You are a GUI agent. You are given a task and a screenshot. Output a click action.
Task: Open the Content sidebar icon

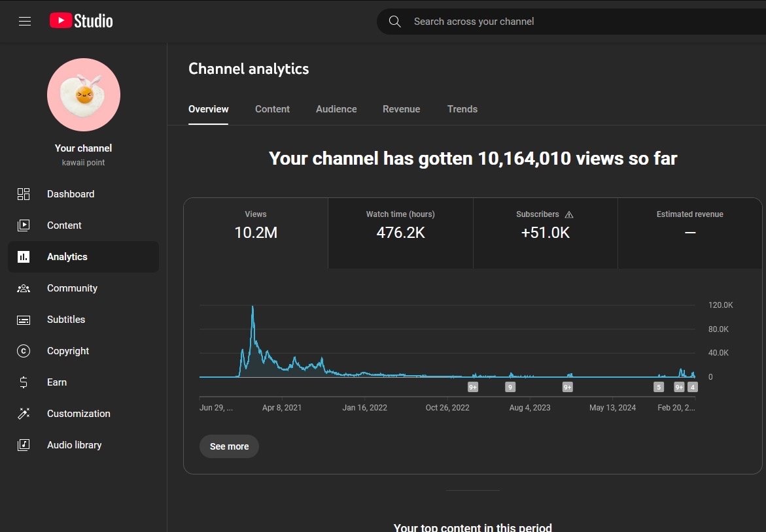(x=24, y=225)
